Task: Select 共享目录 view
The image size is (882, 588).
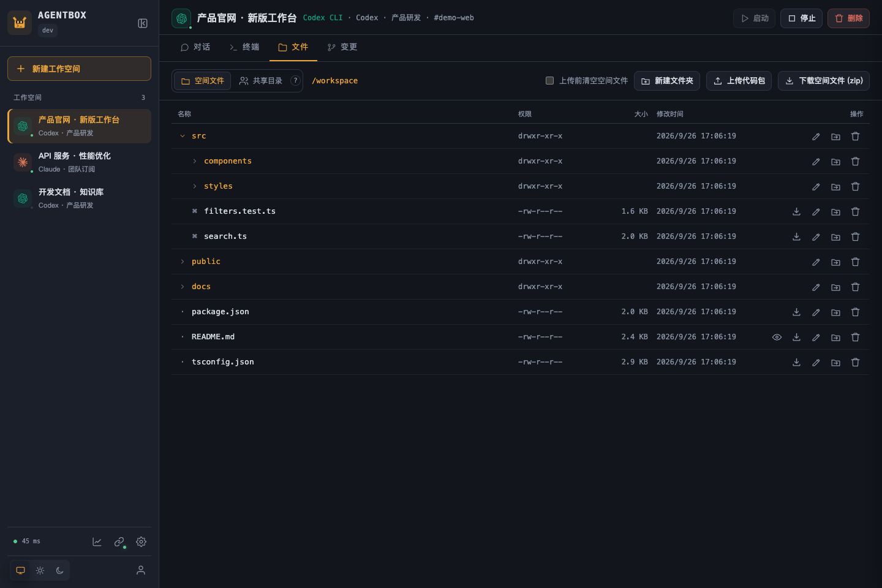Action: (261, 81)
